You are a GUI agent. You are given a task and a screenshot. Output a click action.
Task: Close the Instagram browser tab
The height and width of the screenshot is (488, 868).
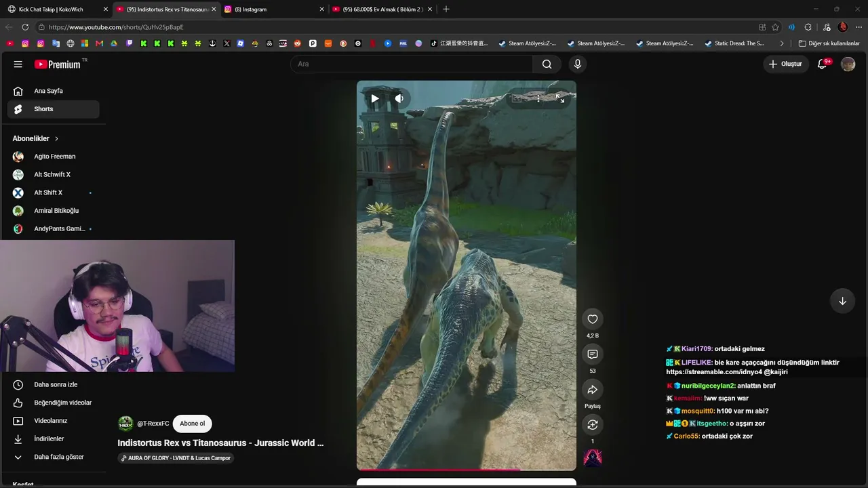click(x=322, y=9)
